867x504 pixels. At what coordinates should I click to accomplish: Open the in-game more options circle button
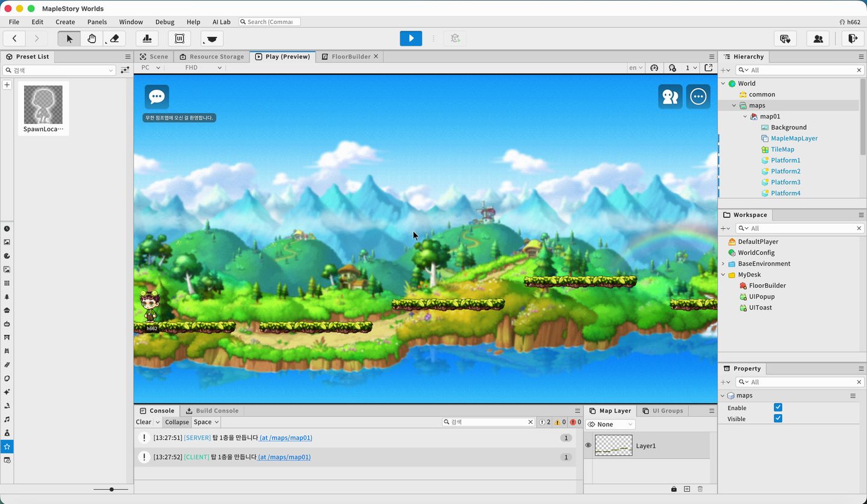698,97
